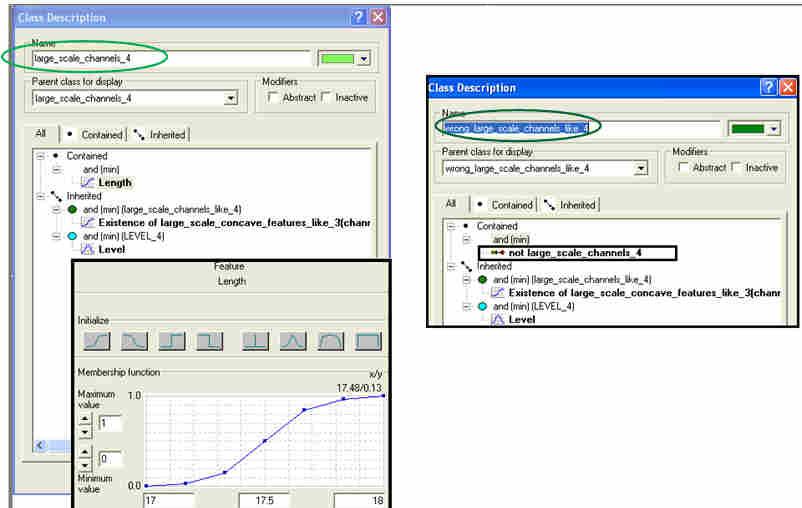Open the light green class color dropdown

point(364,59)
